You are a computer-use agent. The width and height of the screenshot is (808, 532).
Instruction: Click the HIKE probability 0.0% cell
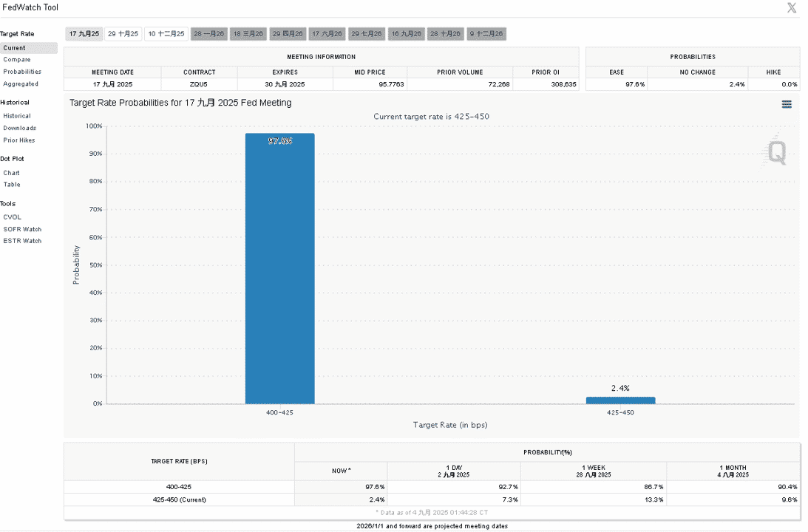(774, 84)
